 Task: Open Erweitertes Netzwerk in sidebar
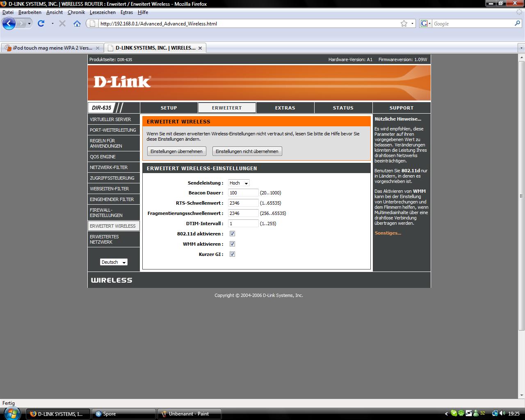(114, 239)
